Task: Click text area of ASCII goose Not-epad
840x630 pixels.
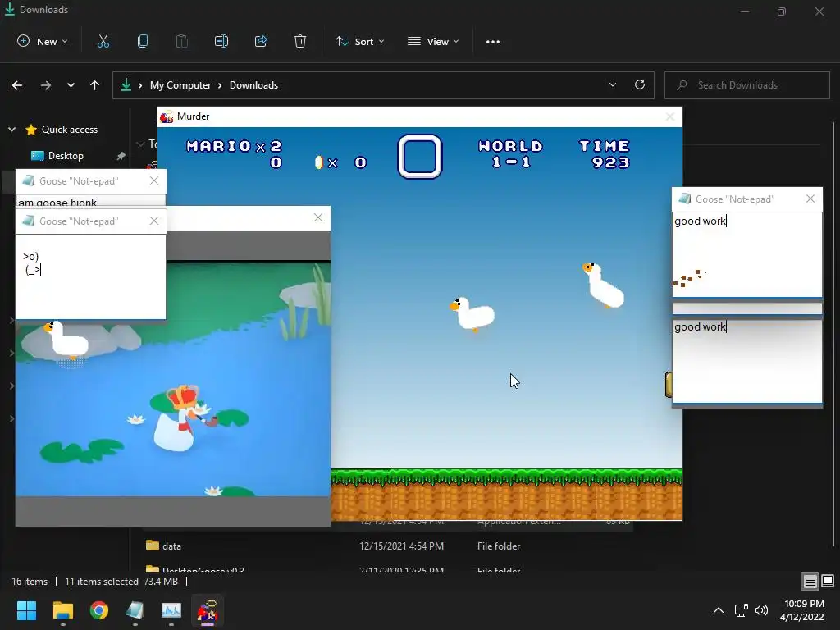Action: pos(90,276)
